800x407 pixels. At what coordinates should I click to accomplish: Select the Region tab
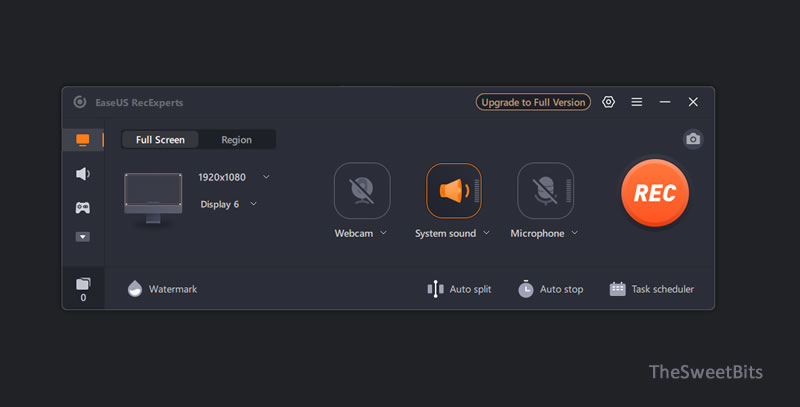click(x=236, y=140)
